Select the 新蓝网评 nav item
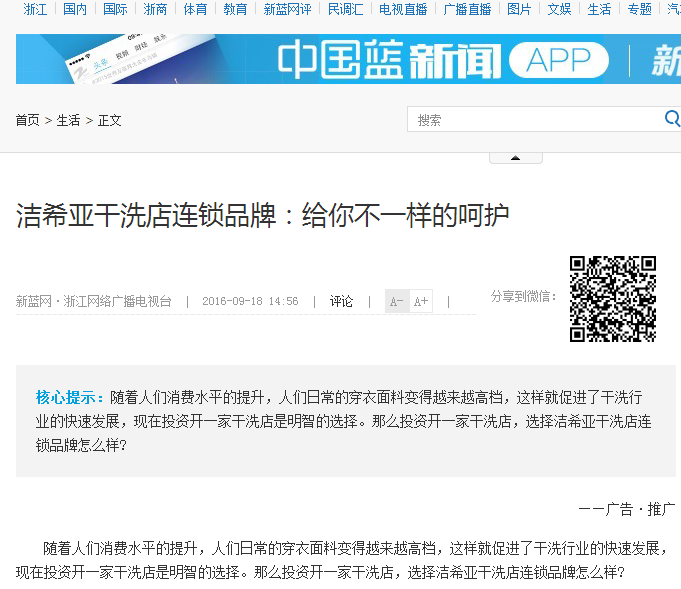This screenshot has height=589, width=681. pyautogui.click(x=287, y=9)
